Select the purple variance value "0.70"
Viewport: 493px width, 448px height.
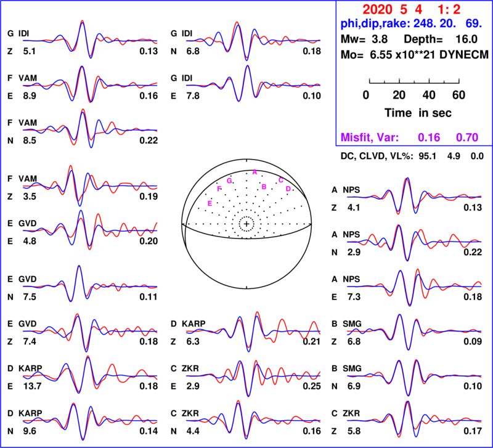(467, 137)
